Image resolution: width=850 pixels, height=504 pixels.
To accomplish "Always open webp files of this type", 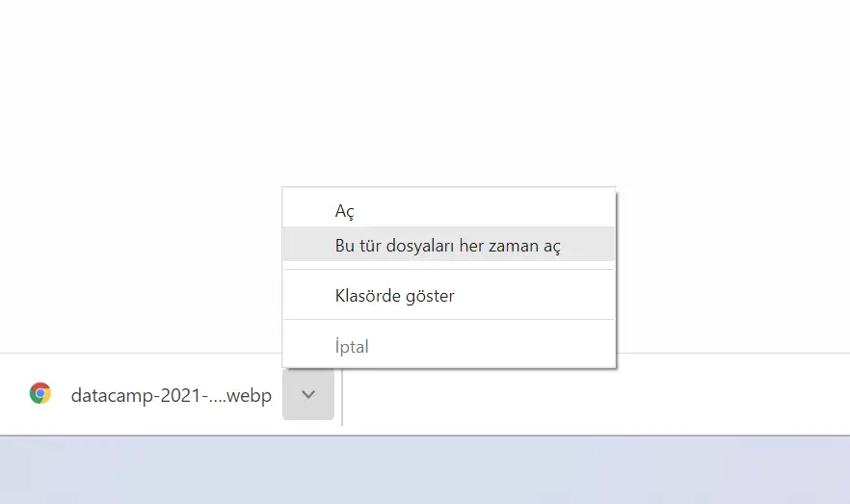I will 449,245.
